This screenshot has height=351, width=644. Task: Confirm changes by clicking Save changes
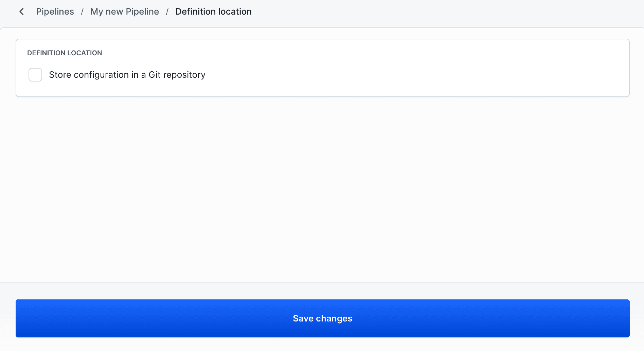[322, 318]
